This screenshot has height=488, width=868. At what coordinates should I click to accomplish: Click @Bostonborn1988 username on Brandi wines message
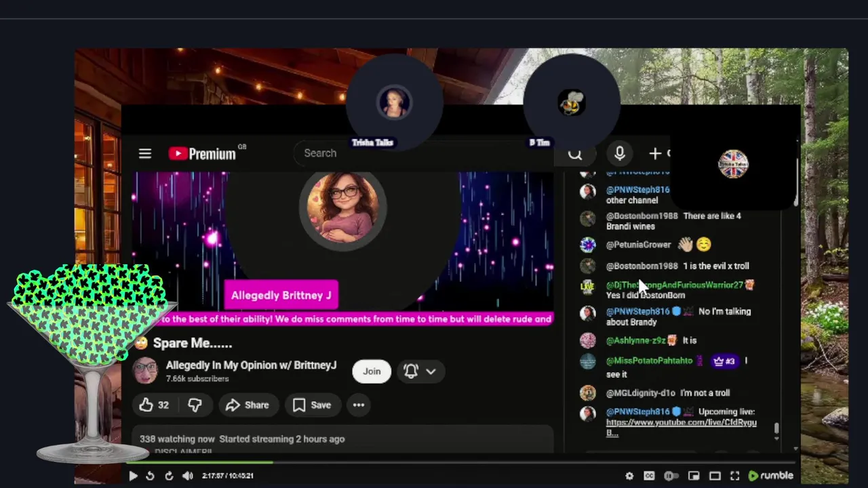[x=642, y=216]
